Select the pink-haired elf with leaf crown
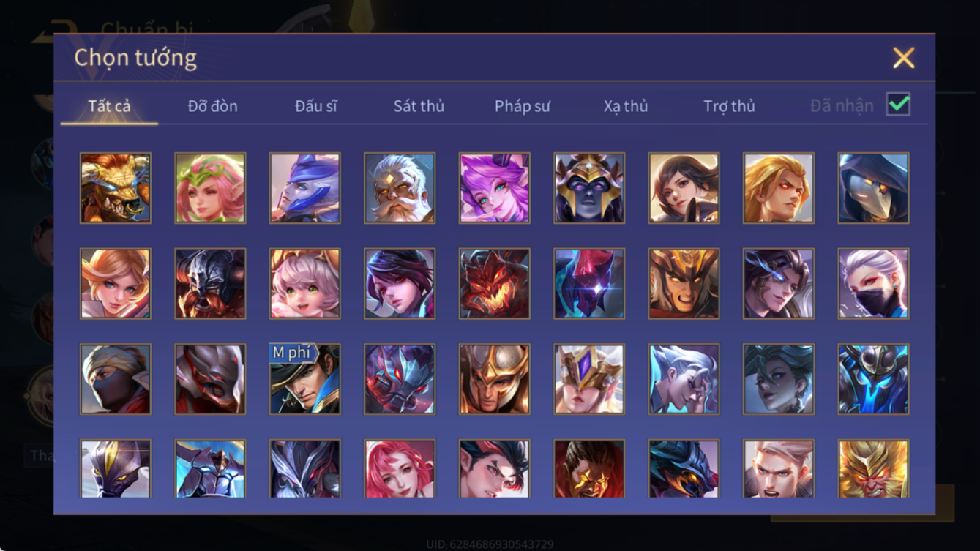The width and height of the screenshot is (980, 551). click(210, 188)
